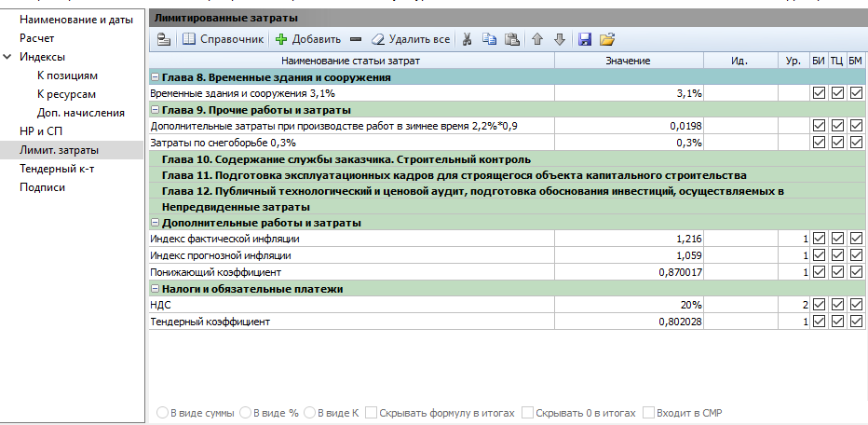
Task: Click value 0,870017 cell
Action: [x=629, y=272]
